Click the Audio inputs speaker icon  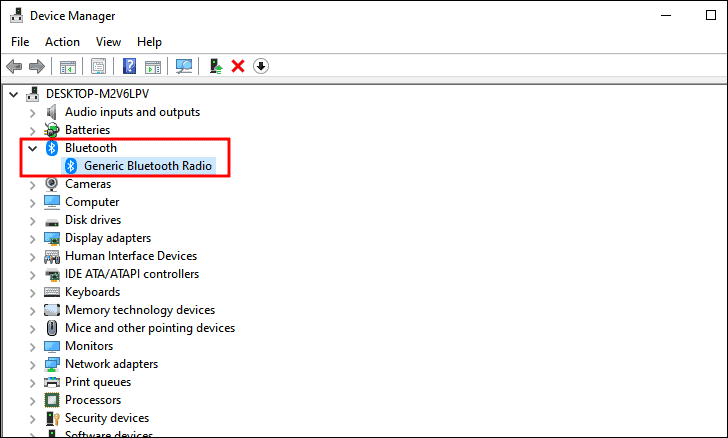point(52,112)
